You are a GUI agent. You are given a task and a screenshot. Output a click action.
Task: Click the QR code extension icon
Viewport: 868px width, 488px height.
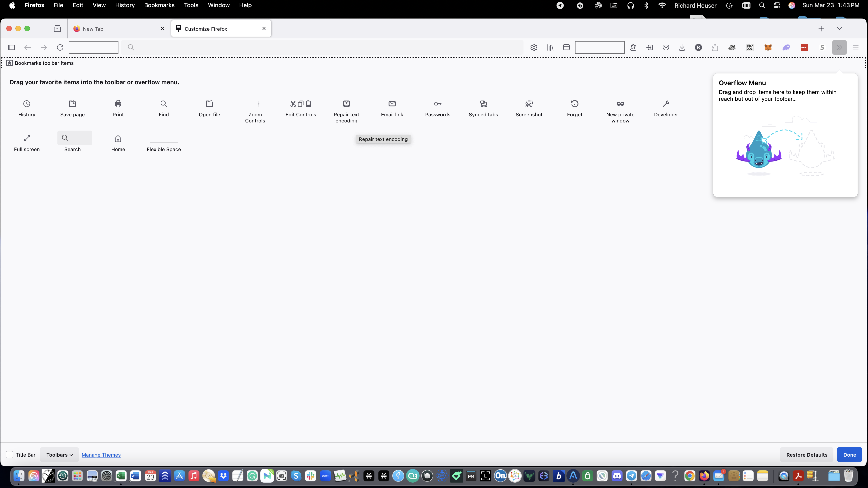pos(750,47)
